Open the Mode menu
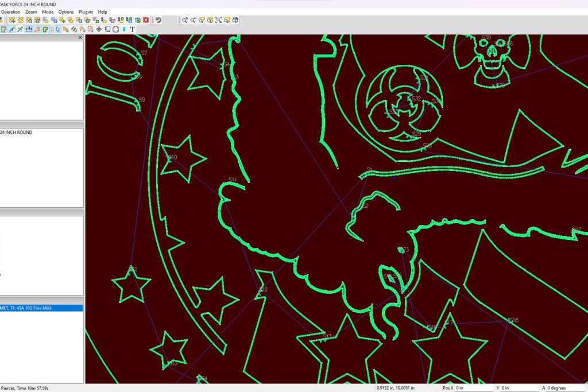The width and height of the screenshot is (588, 392). coord(48,11)
